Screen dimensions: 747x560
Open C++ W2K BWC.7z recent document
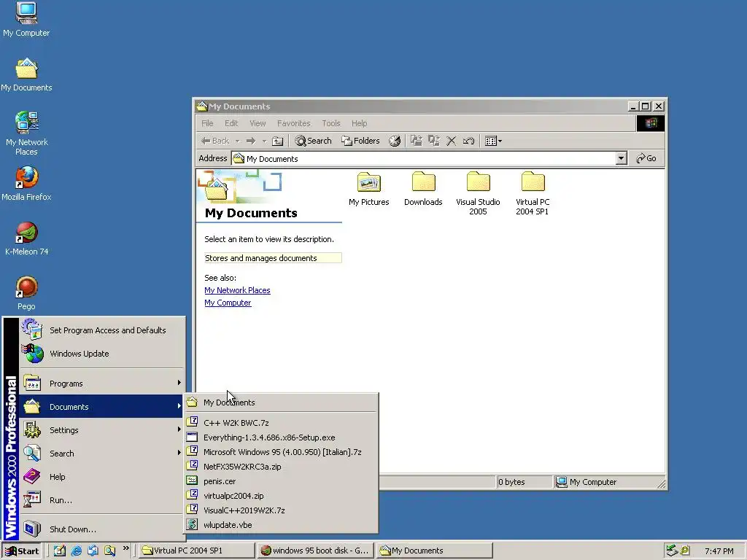click(281, 423)
